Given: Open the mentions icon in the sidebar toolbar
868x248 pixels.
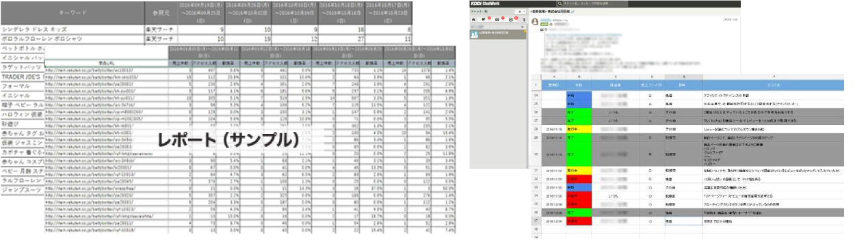Looking at the screenshot, I should (497, 20).
